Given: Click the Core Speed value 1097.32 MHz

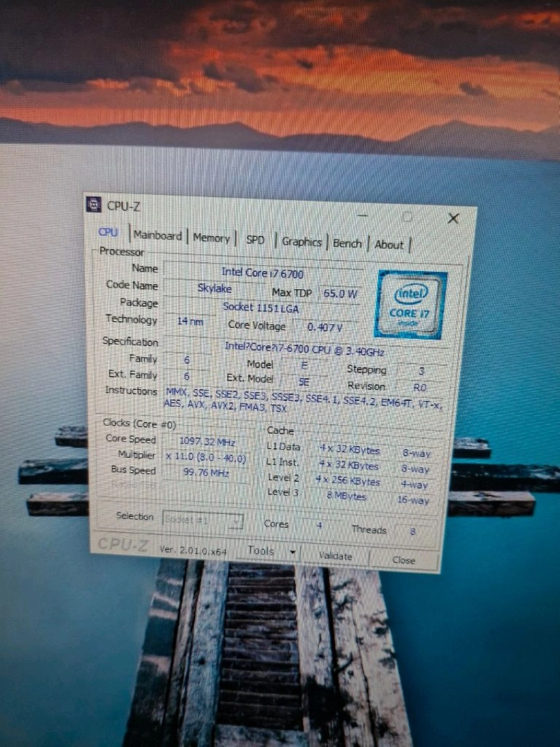Looking at the screenshot, I should pyautogui.click(x=207, y=441).
